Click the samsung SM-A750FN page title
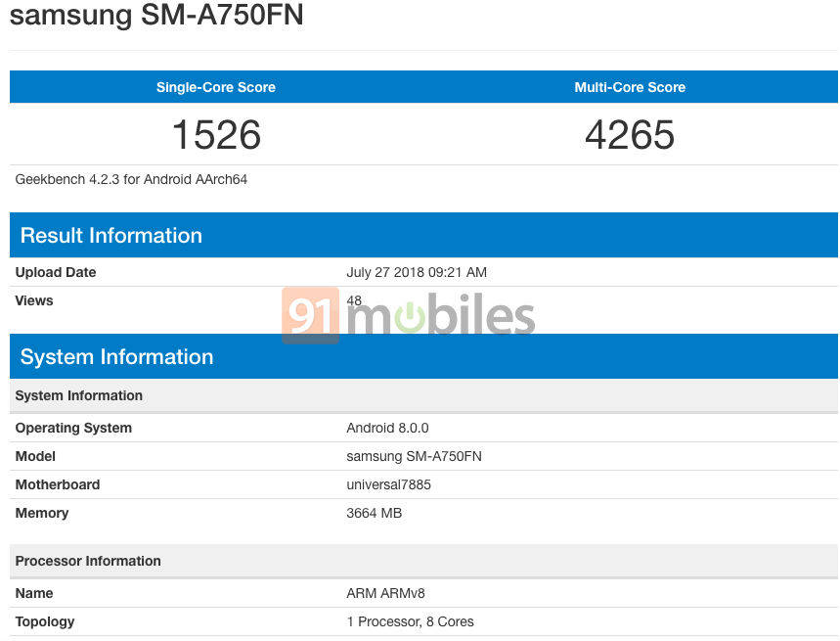 click(156, 17)
